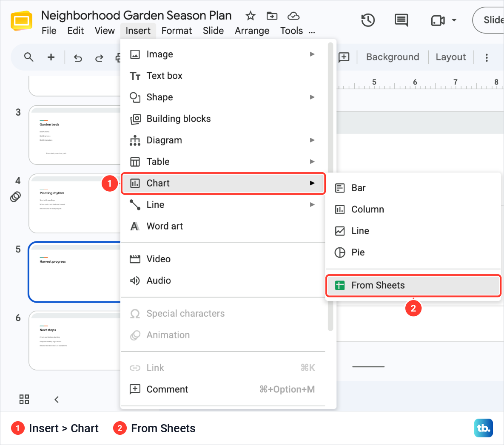Select Chart in the Insert menu
Viewport: 504px width, 445px height.
coord(223,183)
